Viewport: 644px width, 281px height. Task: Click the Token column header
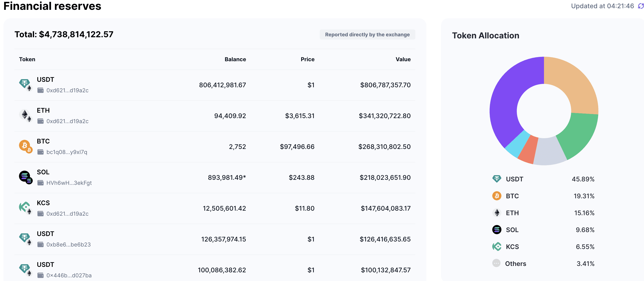pyautogui.click(x=27, y=59)
